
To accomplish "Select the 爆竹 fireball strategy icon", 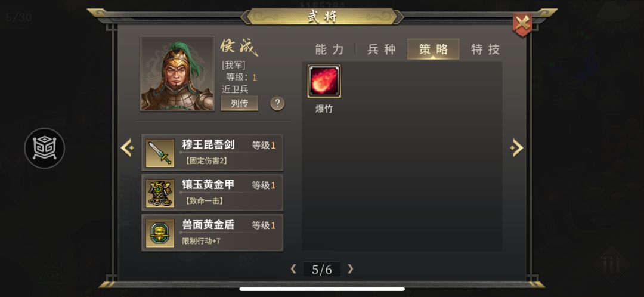I will click(x=324, y=81).
